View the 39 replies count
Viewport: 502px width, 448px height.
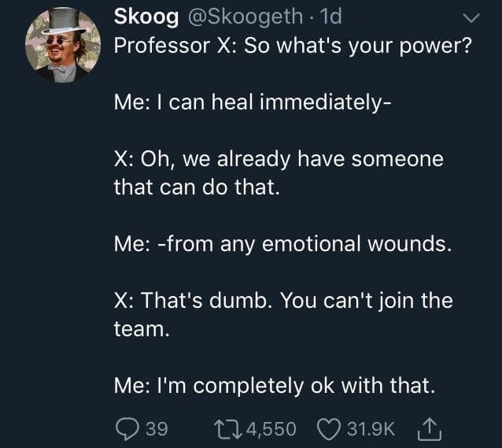pyautogui.click(x=157, y=429)
